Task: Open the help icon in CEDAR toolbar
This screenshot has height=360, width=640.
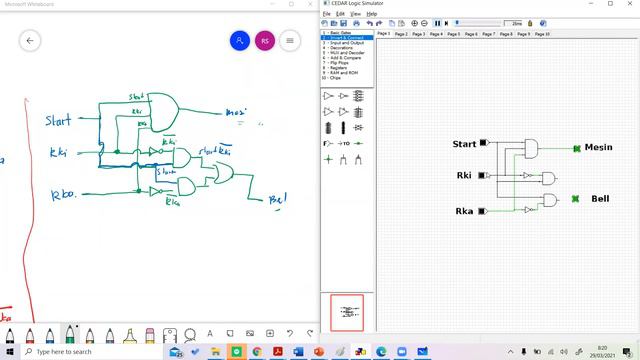Action: pyautogui.click(x=543, y=23)
